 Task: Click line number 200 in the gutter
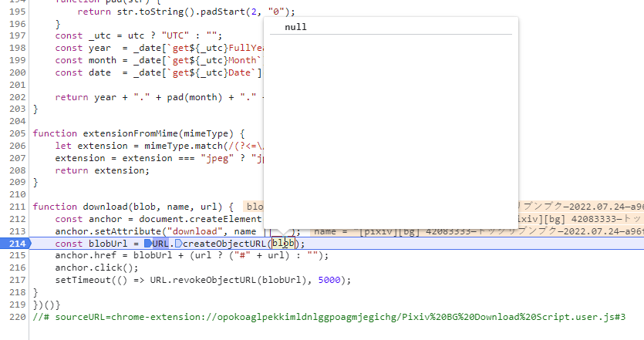point(17,72)
